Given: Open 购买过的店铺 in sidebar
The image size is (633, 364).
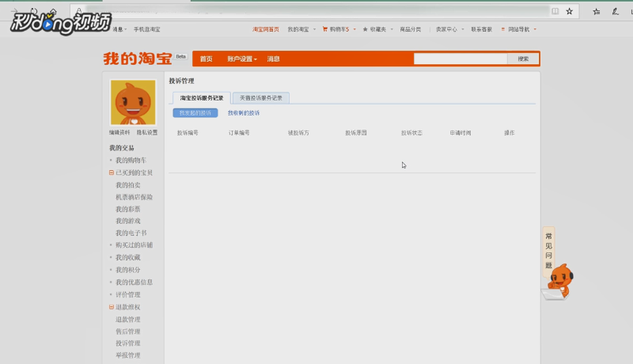Looking at the screenshot, I should click(x=134, y=245).
